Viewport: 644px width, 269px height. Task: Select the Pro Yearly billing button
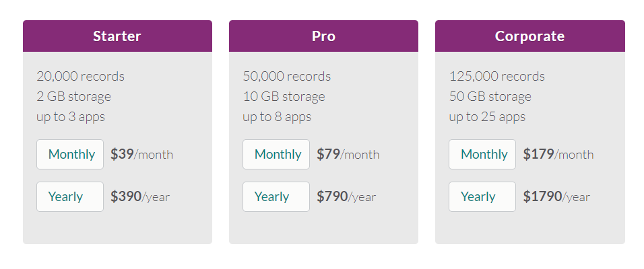(x=276, y=197)
